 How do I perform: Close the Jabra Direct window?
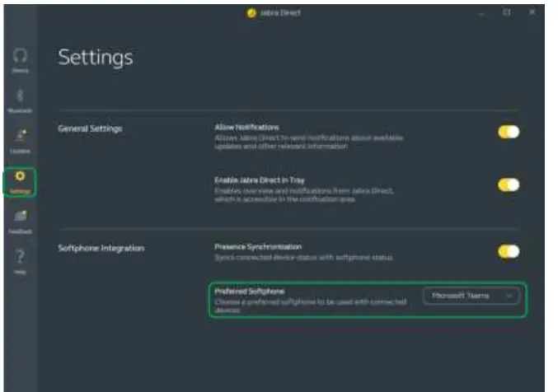(x=532, y=12)
